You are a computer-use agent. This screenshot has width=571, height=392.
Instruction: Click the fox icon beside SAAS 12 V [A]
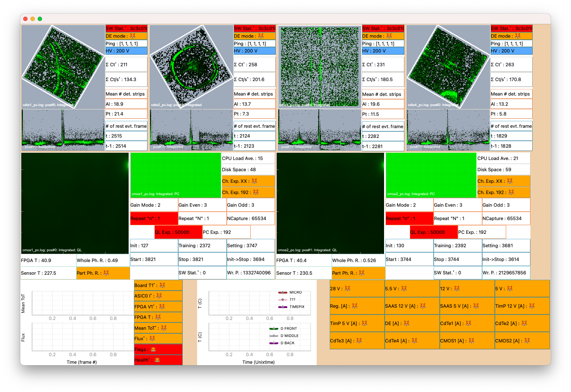click(x=423, y=306)
